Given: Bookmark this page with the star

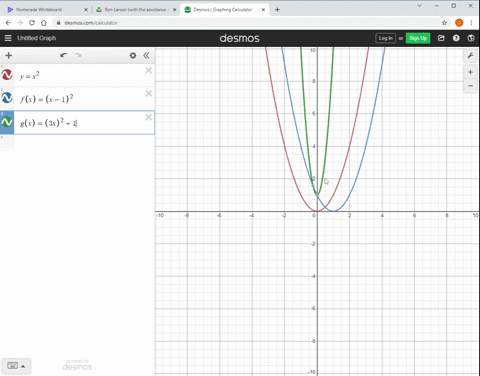Looking at the screenshot, I should 444,23.
